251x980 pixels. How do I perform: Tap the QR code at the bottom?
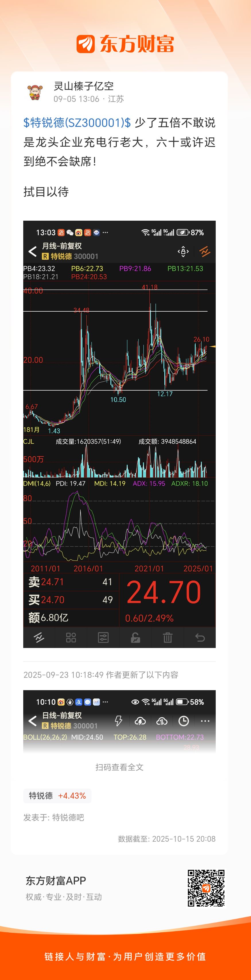tap(206, 888)
